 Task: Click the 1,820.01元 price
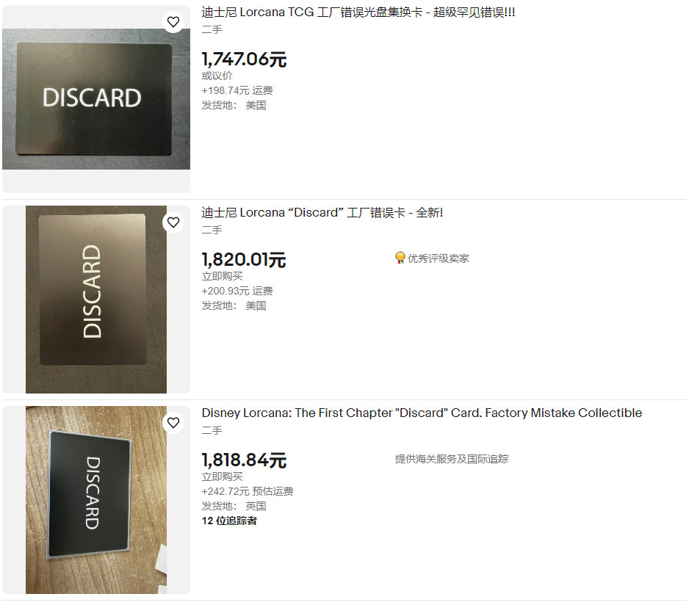(244, 260)
